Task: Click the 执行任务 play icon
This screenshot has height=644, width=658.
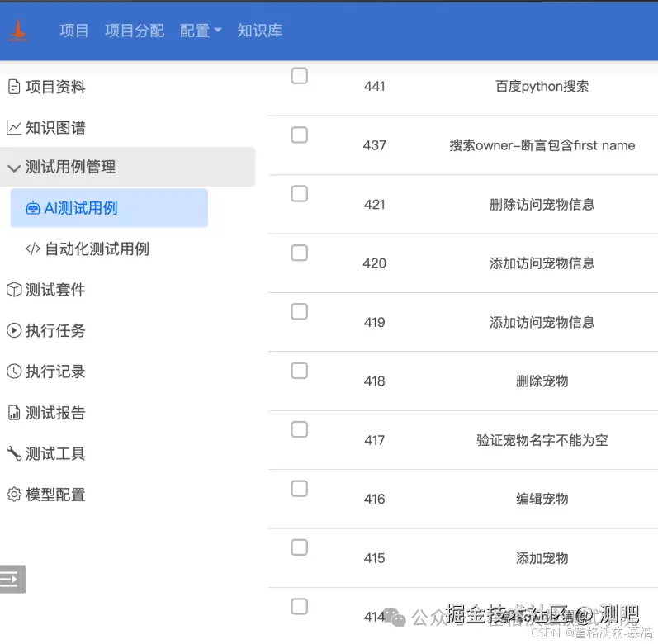Action: 13,330
